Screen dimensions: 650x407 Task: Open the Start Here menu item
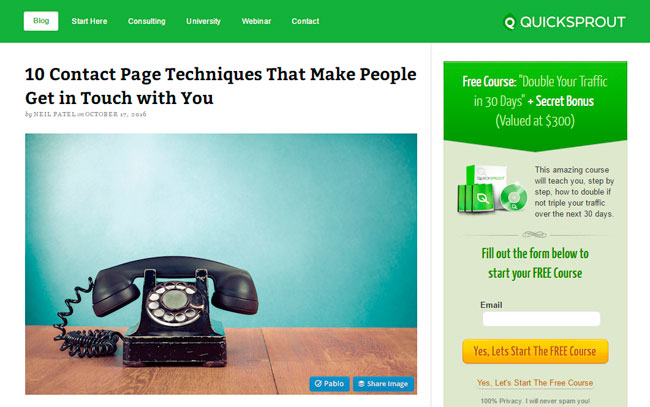(x=89, y=21)
